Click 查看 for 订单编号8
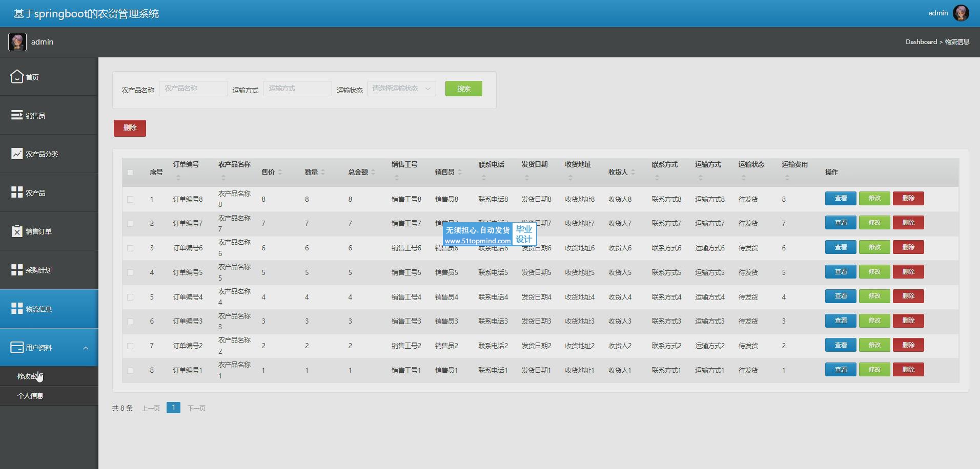The width and height of the screenshot is (980, 469). [841, 198]
